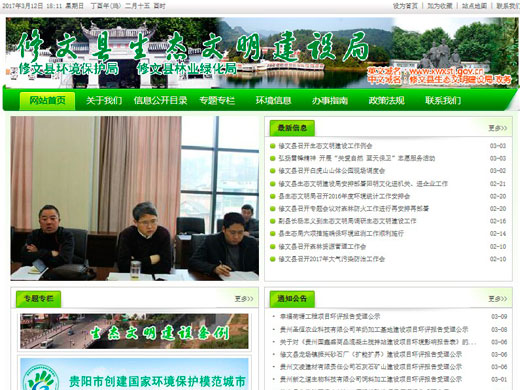Open news about 关爱自然 蓝天保卫 志愿服务活动
The image size is (520, 390).
[x=357, y=158]
